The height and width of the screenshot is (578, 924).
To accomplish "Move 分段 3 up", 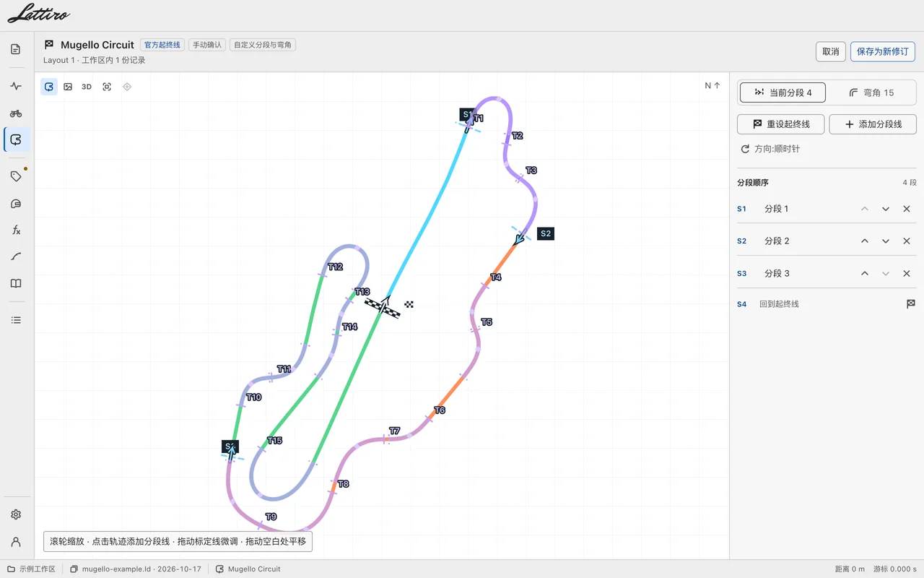I will click(865, 274).
